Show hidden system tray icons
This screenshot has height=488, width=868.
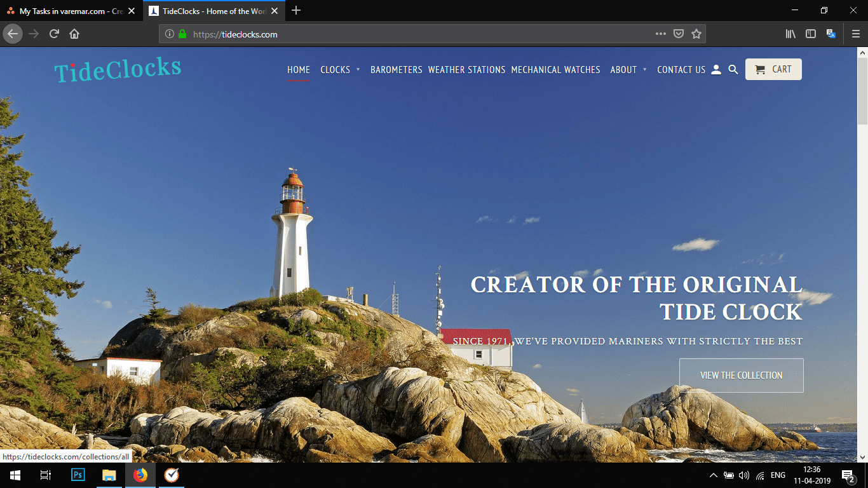click(x=714, y=475)
